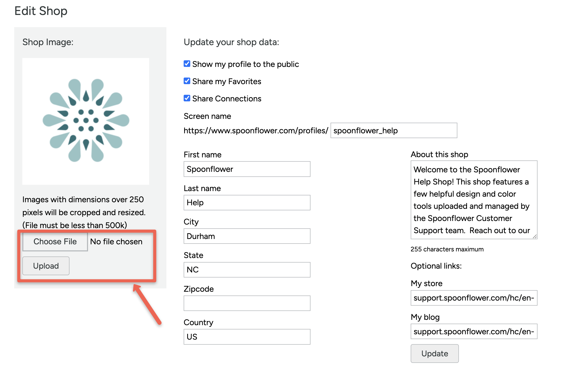The height and width of the screenshot is (370, 588).
Task: Click the Edit Shop page heading
Action: 41,11
